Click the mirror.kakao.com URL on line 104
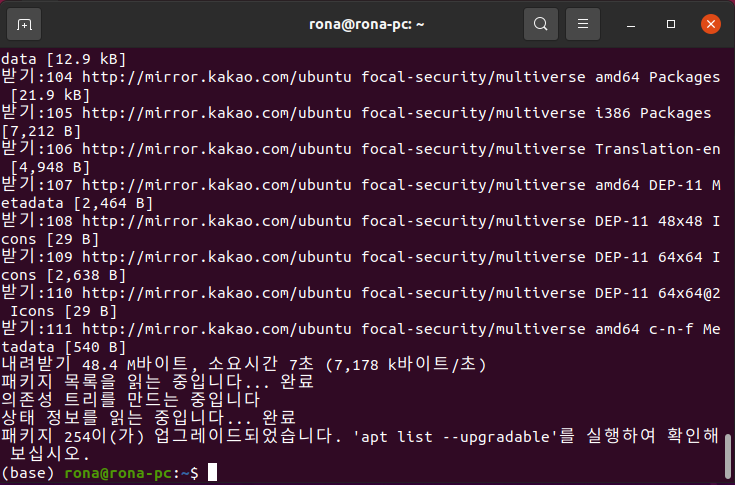The image size is (735, 485). click(x=217, y=77)
